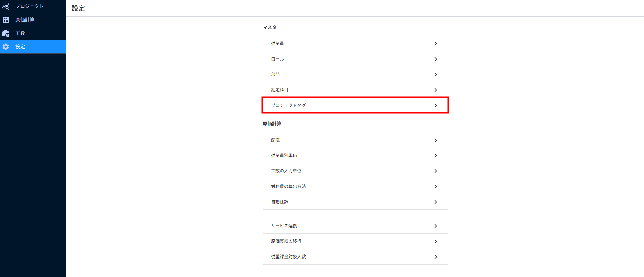The image size is (644, 277).
Task: Open 従量課金対象人数 settings
Action: (355, 257)
